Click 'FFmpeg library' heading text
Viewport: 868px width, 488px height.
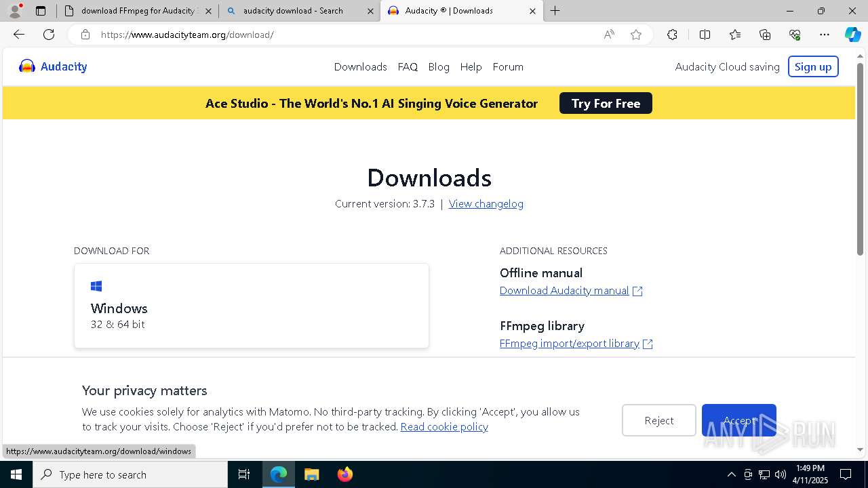(x=542, y=325)
